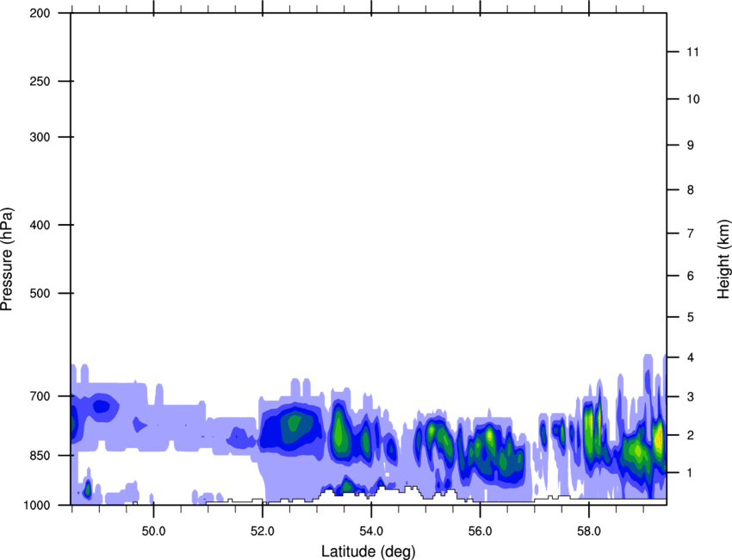
Task: Click the 50.0 latitude tick label
Action: 153,532
